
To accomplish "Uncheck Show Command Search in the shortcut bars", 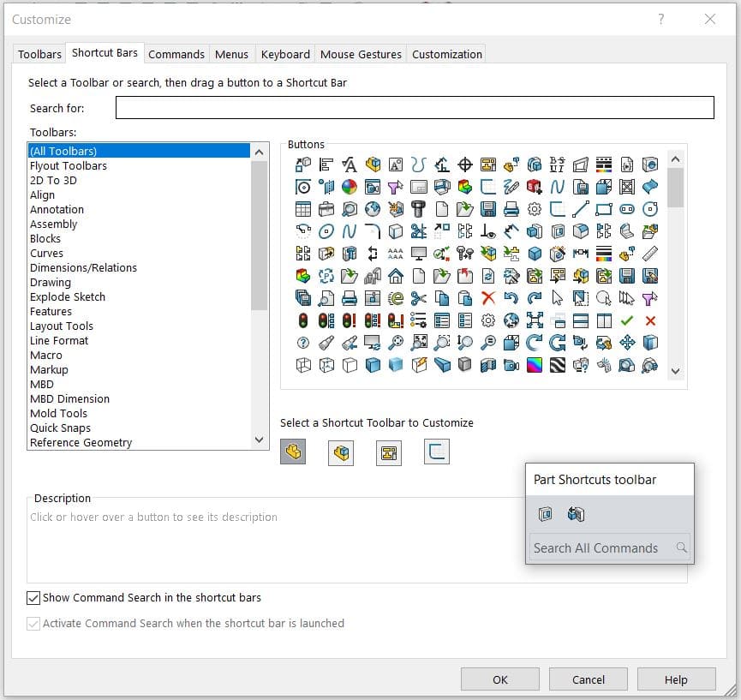I will (x=34, y=598).
